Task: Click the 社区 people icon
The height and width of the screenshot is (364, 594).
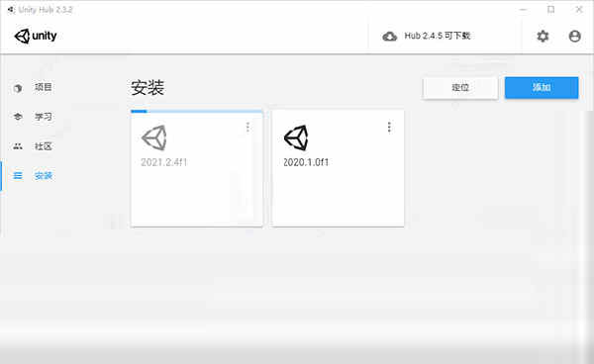Action: tap(18, 146)
